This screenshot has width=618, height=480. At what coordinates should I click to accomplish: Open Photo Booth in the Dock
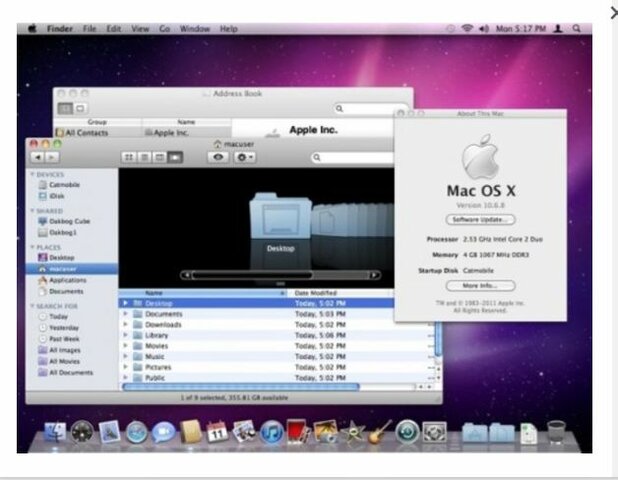(x=298, y=432)
